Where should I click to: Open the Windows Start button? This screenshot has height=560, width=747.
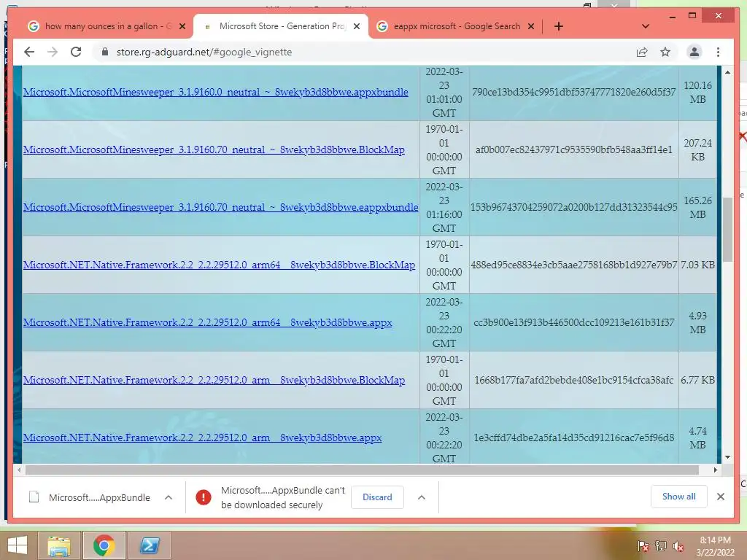18,545
